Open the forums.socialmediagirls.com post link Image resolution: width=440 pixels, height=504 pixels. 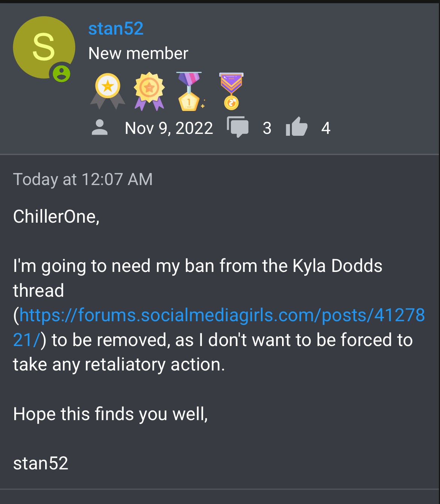coord(222,315)
